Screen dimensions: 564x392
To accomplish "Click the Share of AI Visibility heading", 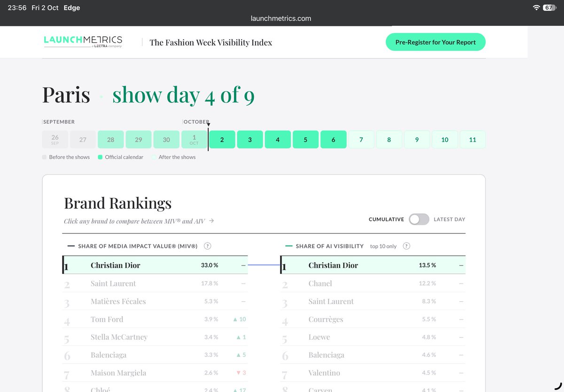I will coord(330,246).
